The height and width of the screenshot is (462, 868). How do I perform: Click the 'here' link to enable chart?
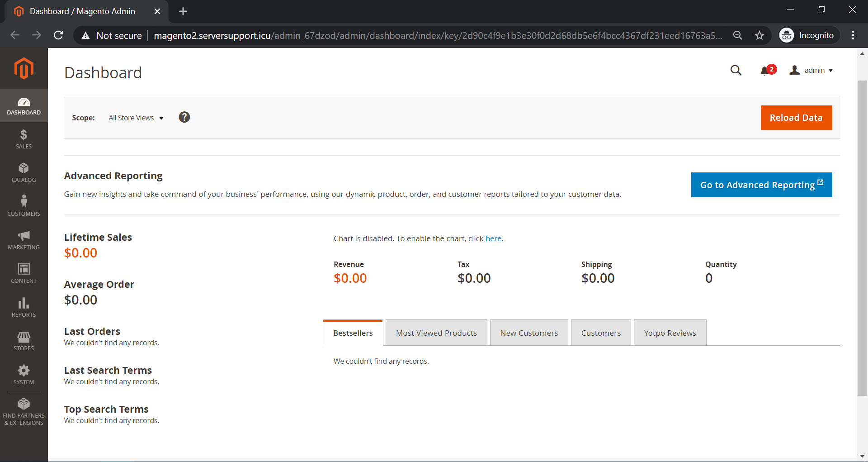(493, 238)
